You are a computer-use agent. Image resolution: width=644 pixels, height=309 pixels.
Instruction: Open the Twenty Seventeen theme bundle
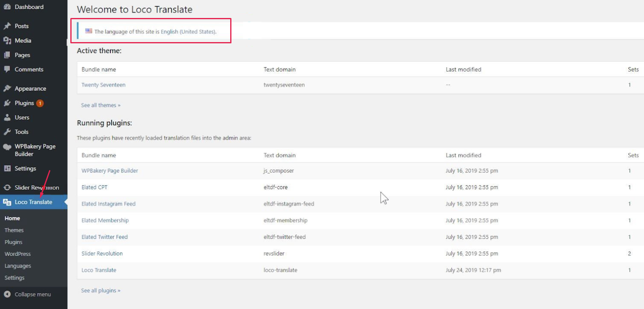[103, 85]
